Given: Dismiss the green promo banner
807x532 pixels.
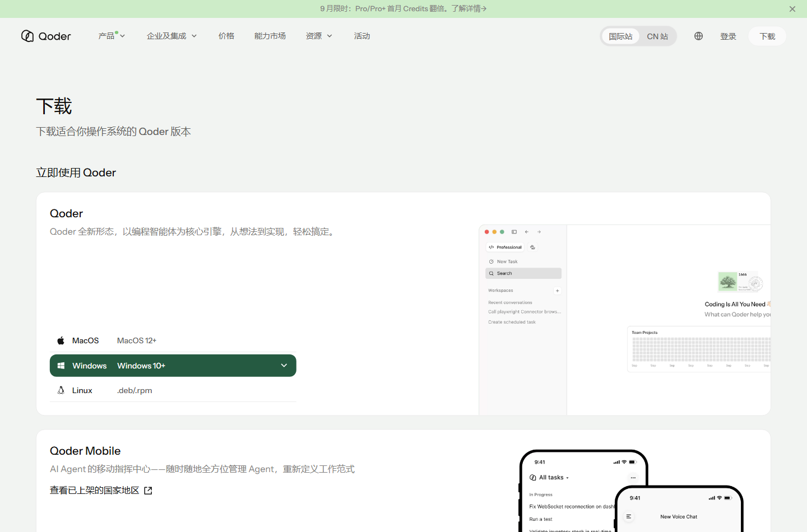Looking at the screenshot, I should click(792, 9).
